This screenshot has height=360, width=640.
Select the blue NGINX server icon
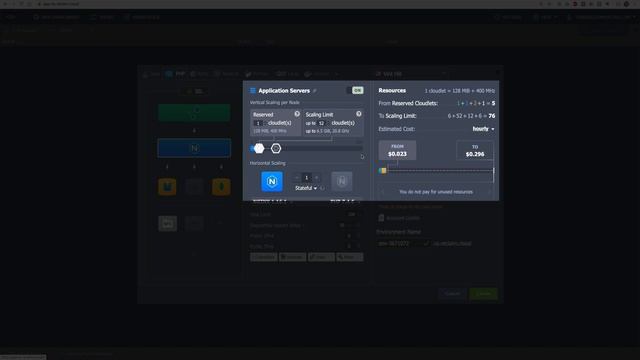point(272,181)
